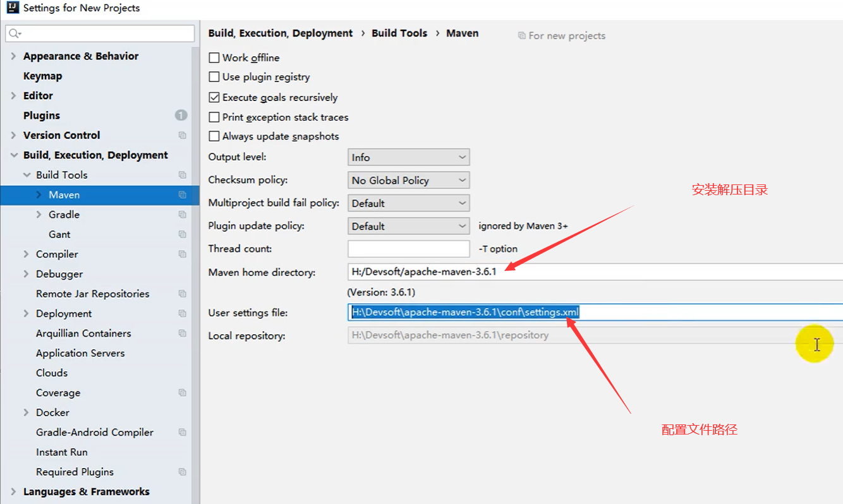
Task: Open the Multiproject build fail policy dropdown
Action: click(x=409, y=203)
